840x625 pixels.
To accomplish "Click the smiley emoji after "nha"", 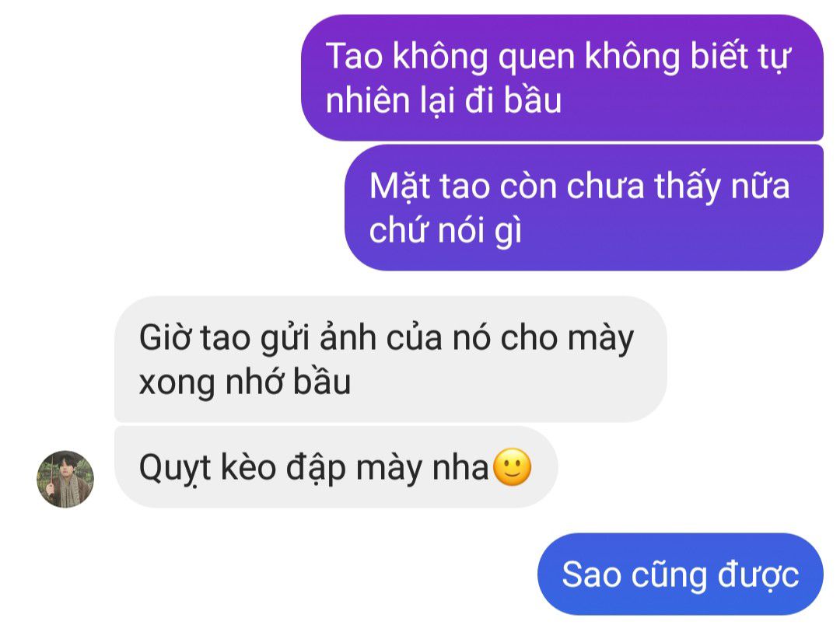I will (x=512, y=467).
